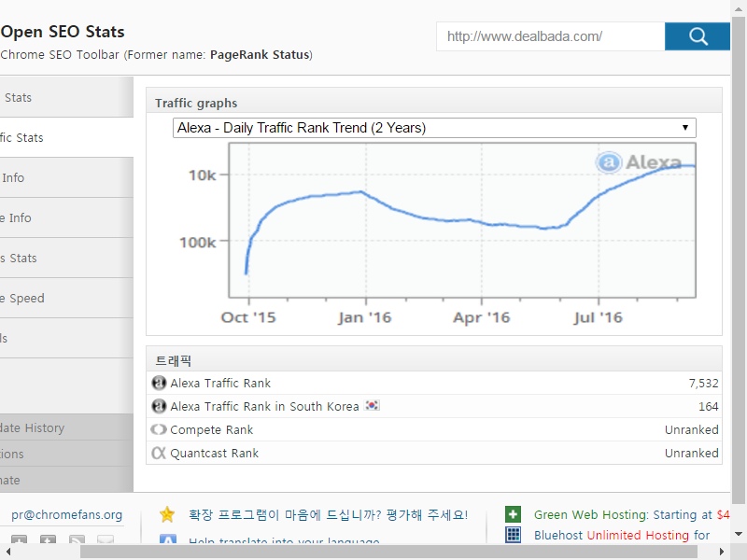Click the yellow star rating icon

coord(167,514)
